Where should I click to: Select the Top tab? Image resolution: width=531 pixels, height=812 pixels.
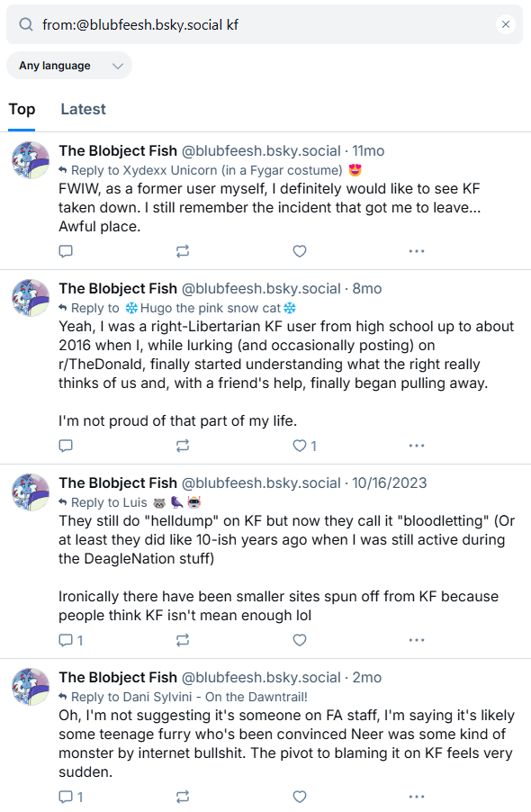pyautogui.click(x=22, y=109)
